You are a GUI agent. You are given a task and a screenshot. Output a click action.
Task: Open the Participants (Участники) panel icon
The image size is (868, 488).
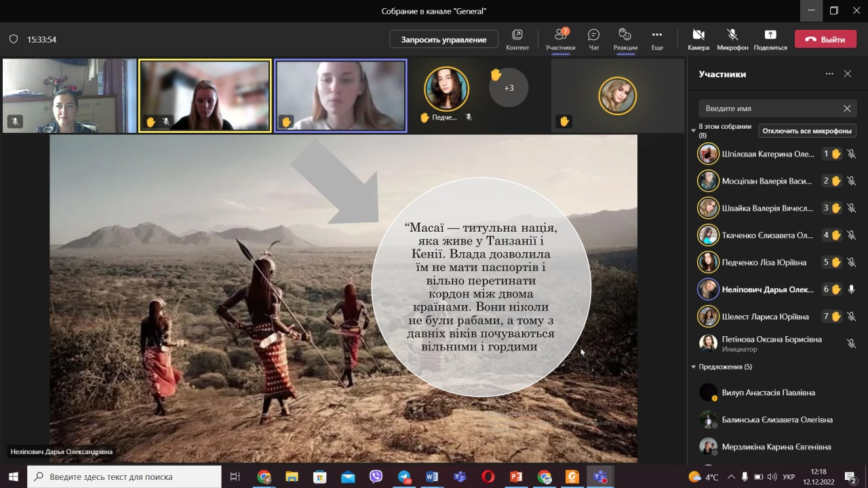point(560,35)
